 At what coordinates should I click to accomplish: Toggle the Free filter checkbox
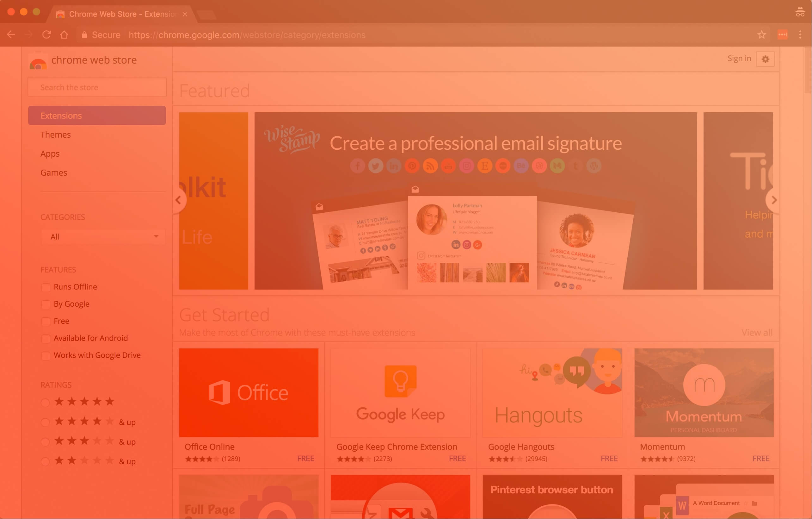tap(46, 321)
